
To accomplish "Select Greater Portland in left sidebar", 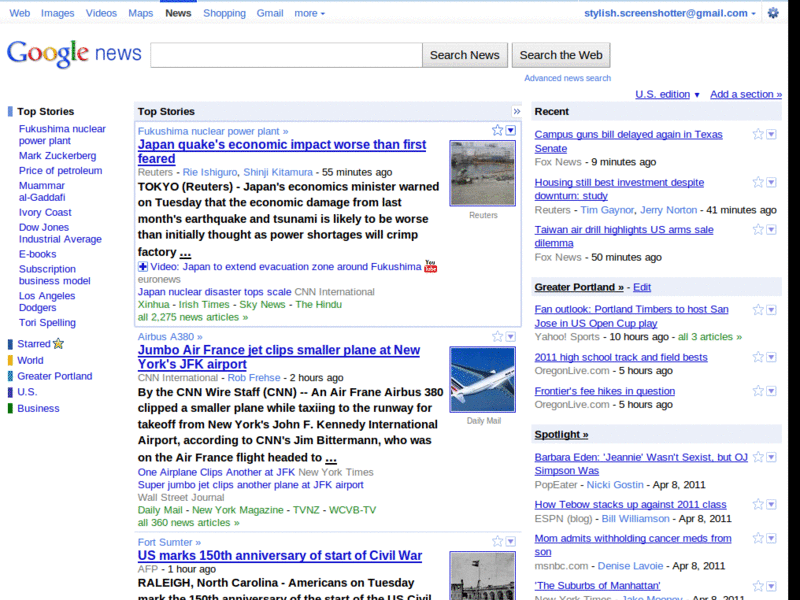I will pos(55,376).
